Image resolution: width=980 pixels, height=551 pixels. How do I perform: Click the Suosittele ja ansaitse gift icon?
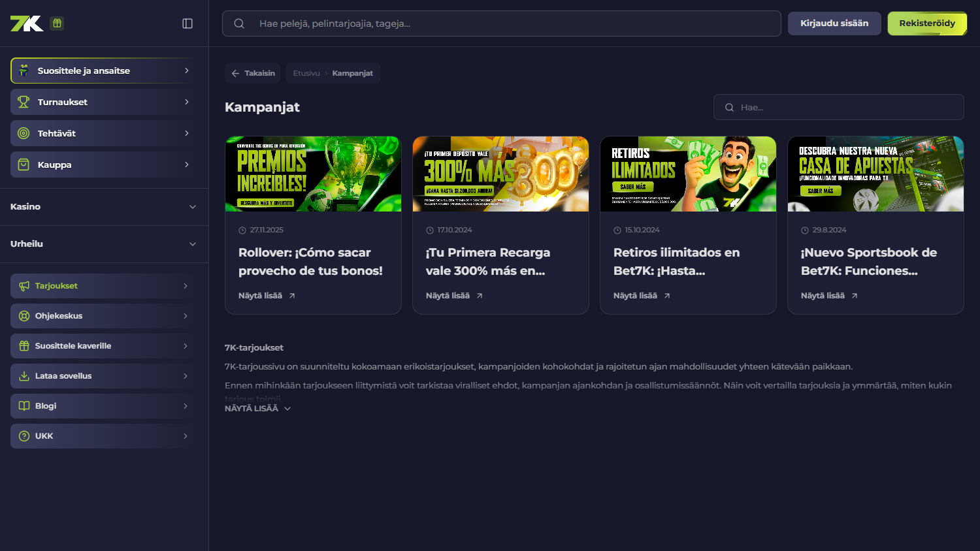[x=24, y=71]
